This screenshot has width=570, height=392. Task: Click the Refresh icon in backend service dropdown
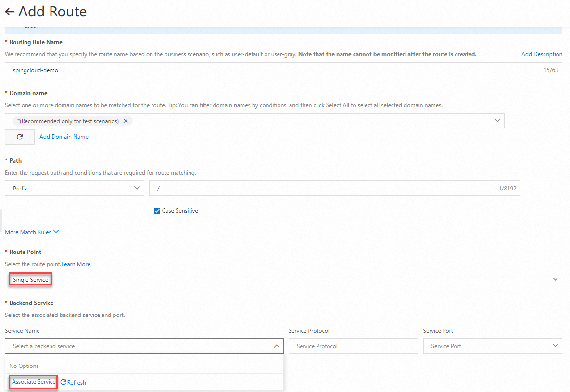click(x=63, y=382)
